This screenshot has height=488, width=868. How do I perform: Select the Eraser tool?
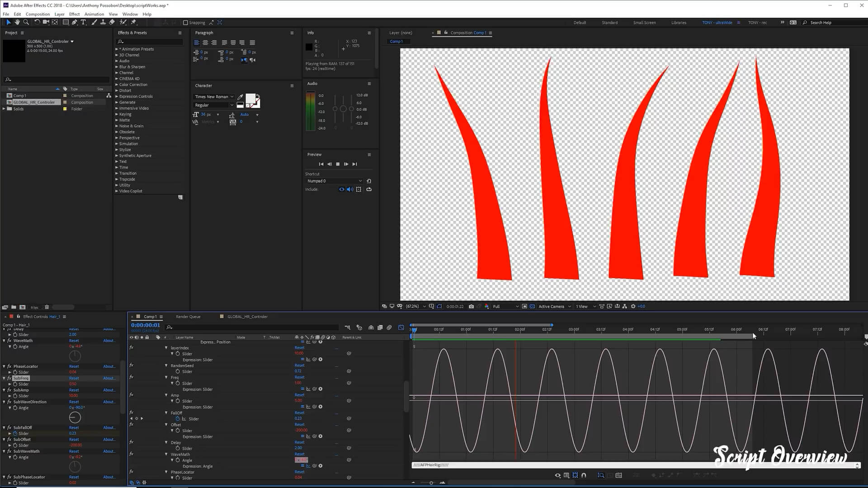pyautogui.click(x=112, y=22)
